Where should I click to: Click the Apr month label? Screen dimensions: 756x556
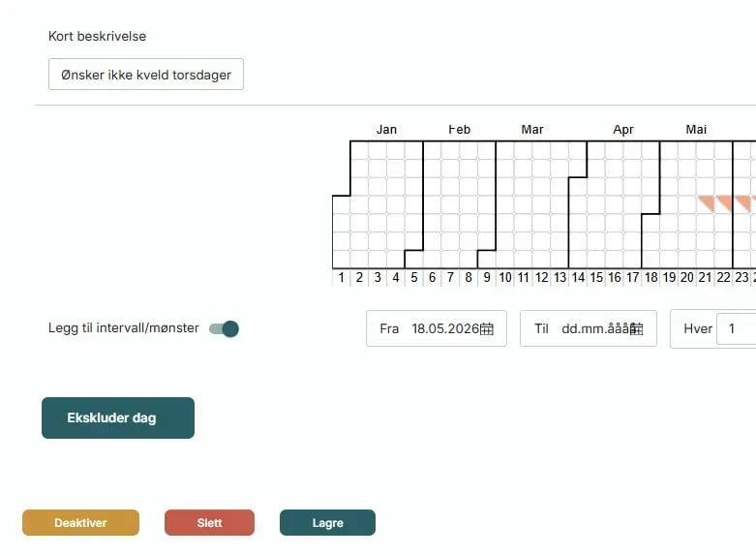[623, 130]
